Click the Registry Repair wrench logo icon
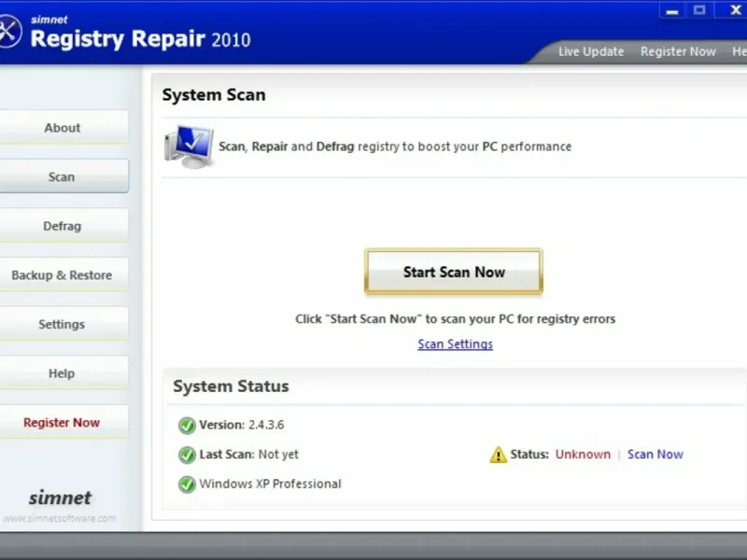The height and width of the screenshot is (560, 747). [9, 32]
